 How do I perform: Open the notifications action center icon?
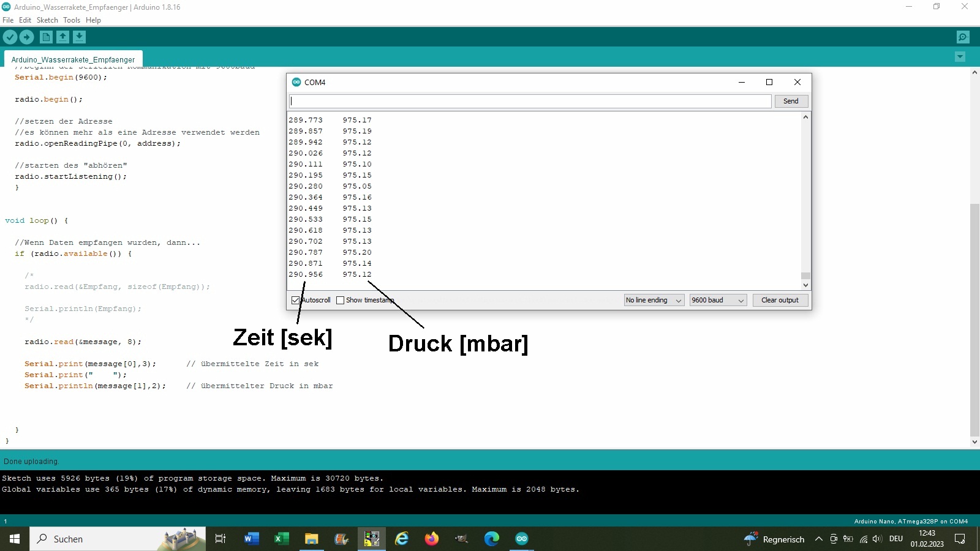pos(960,539)
